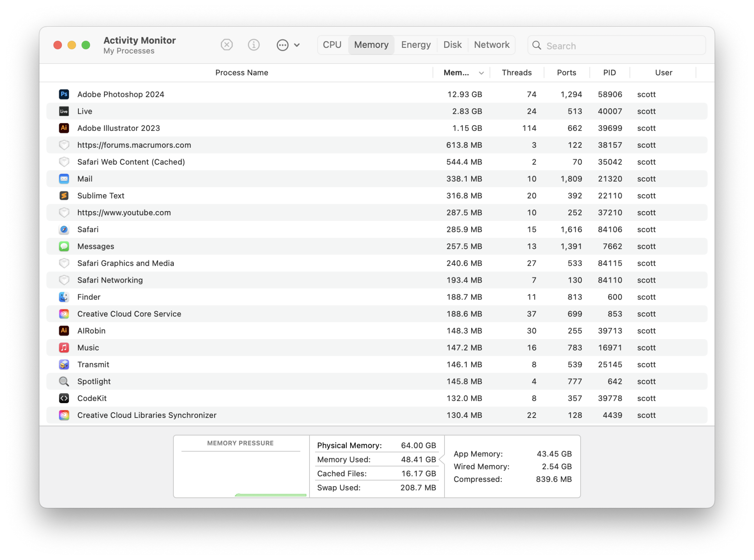
Task: Select the Creative Cloud Core Service name
Action: click(129, 314)
